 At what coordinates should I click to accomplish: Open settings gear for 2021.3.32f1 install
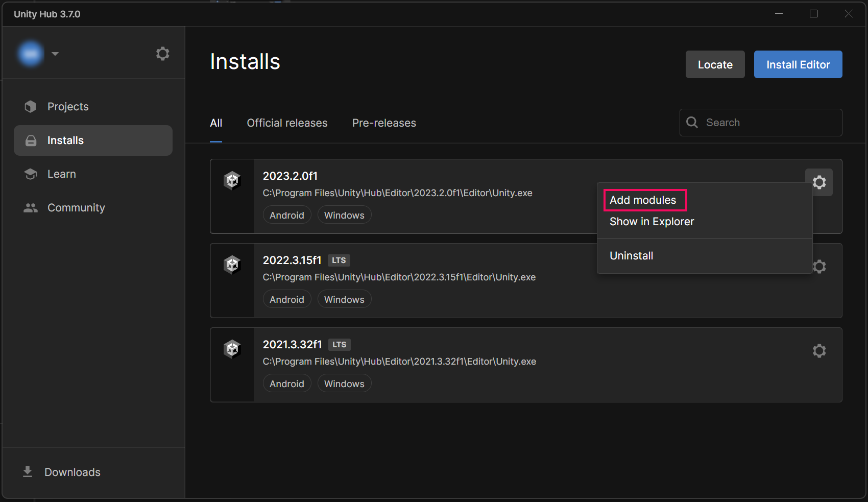pyautogui.click(x=819, y=351)
